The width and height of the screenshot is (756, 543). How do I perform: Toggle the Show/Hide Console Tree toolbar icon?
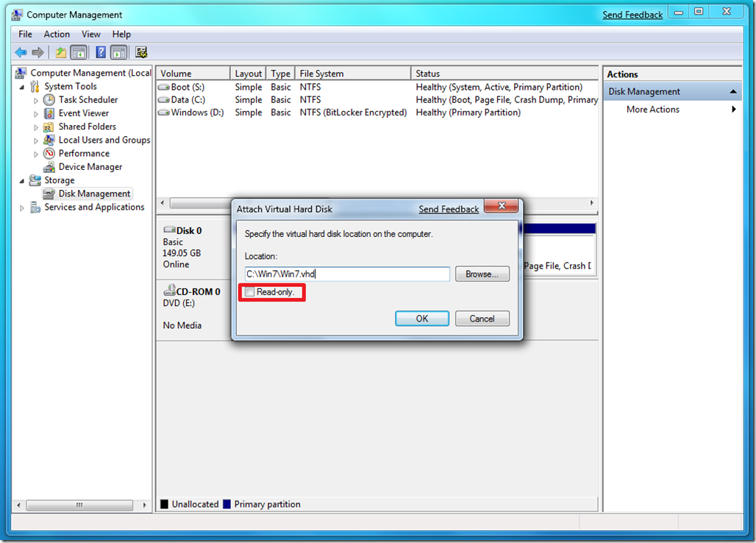pos(78,52)
